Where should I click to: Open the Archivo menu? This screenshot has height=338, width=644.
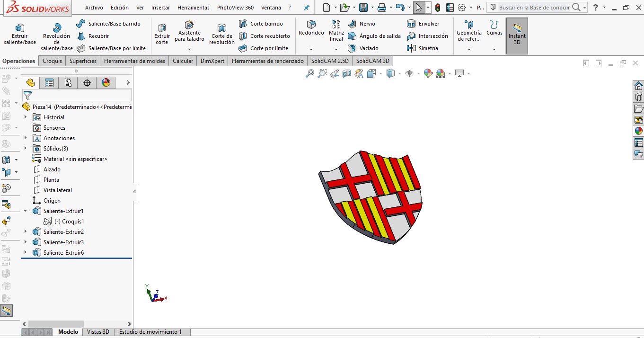click(94, 8)
